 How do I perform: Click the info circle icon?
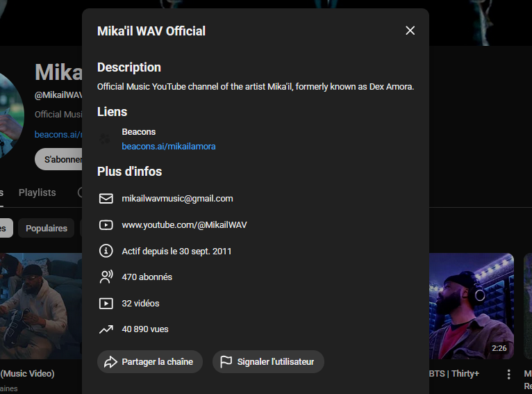coord(106,251)
